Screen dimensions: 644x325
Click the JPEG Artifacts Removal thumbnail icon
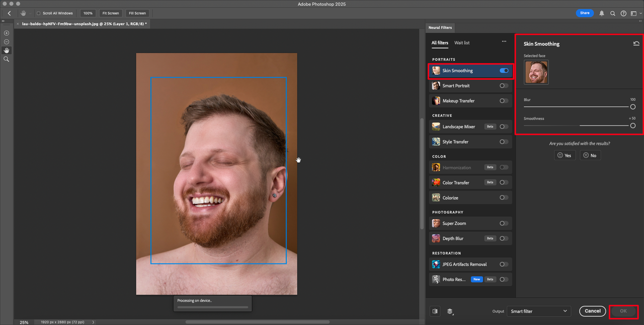(436, 265)
